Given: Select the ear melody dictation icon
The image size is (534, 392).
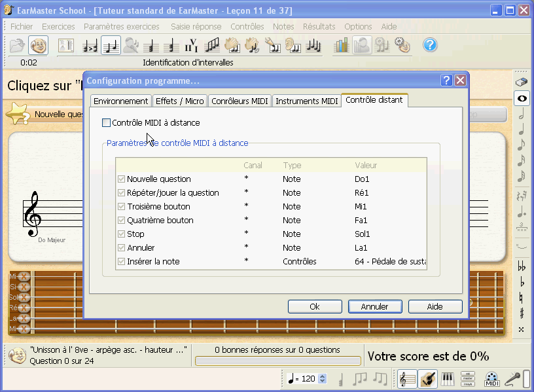Looking at the screenshot, I should [293, 45].
